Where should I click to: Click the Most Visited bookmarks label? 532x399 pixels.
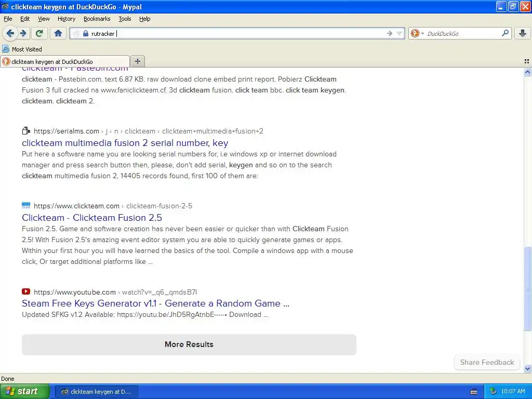click(27, 49)
